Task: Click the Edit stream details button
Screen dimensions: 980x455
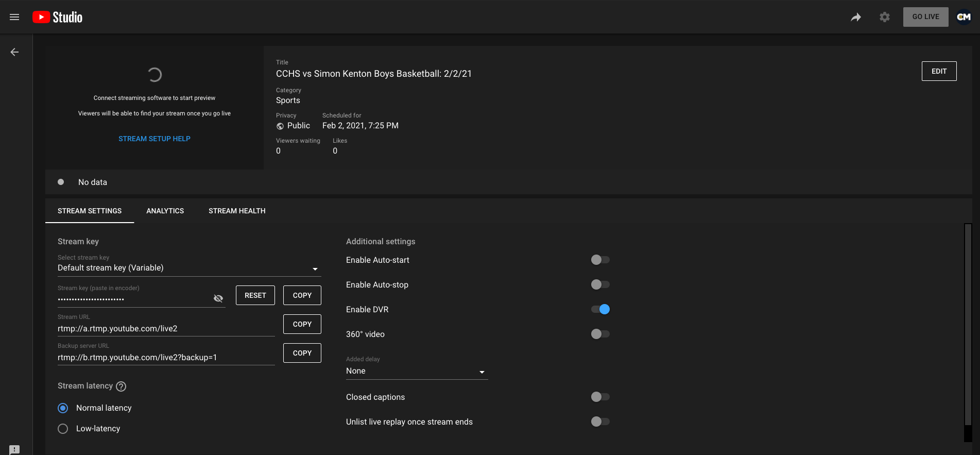Action: [x=939, y=71]
